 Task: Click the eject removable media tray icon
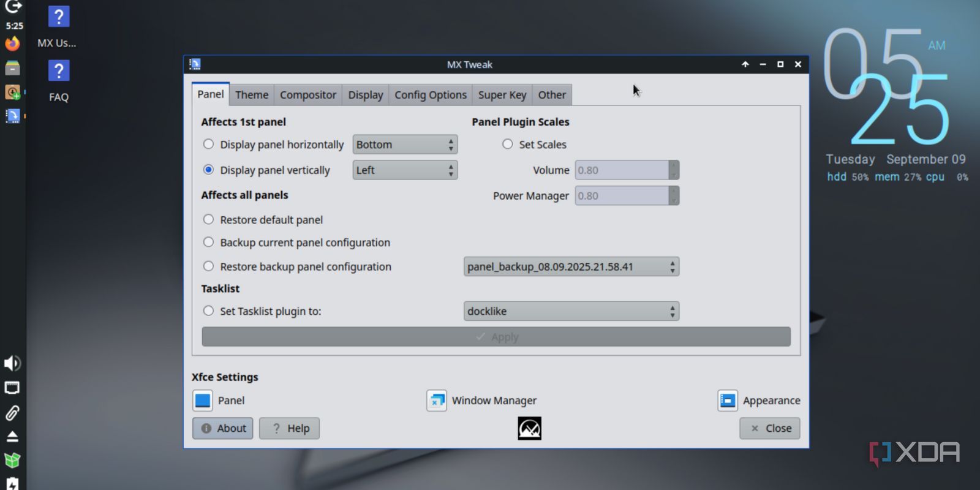(x=12, y=437)
